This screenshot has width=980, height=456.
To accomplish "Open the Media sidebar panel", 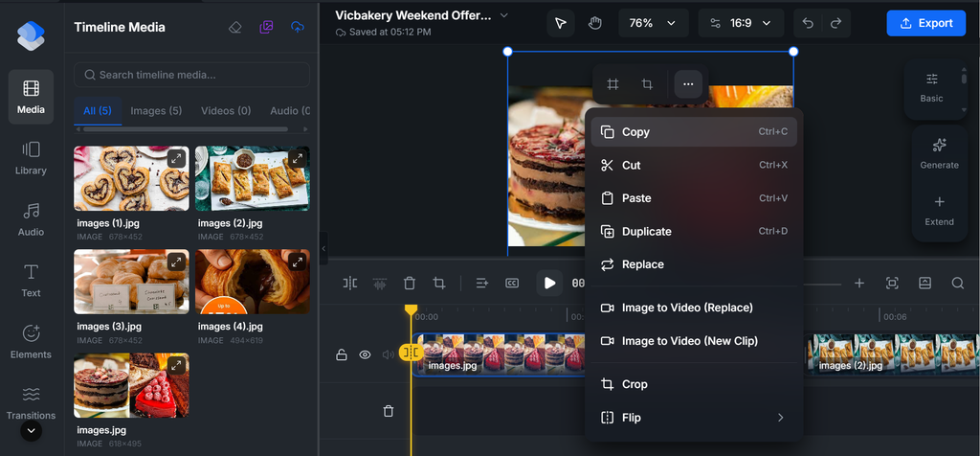I will coord(31,97).
